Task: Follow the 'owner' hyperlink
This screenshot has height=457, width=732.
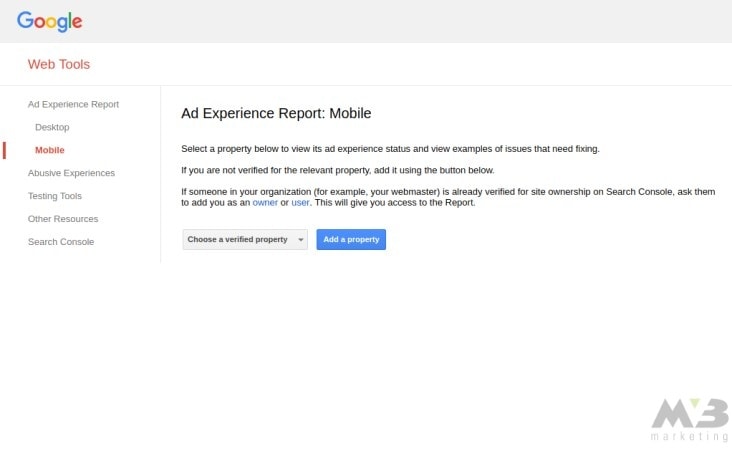Action: point(265,203)
